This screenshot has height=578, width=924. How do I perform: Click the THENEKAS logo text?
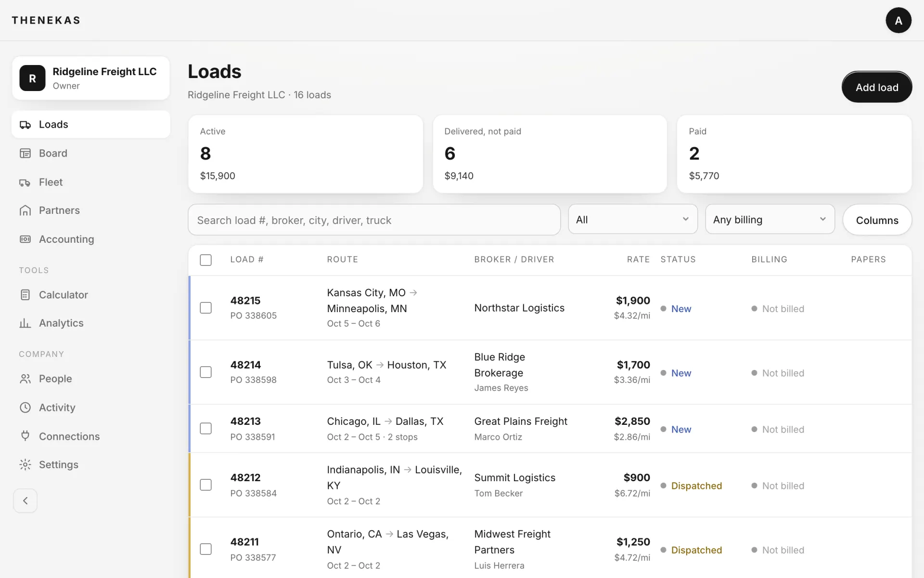pos(46,20)
